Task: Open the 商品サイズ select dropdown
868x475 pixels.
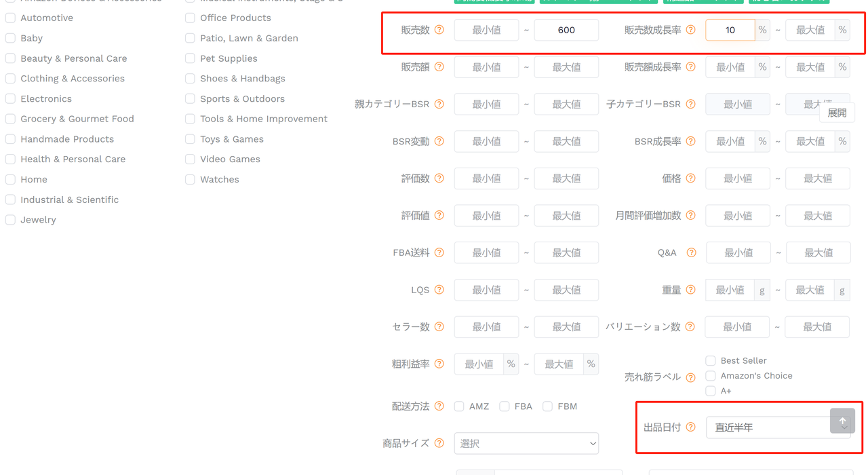Action: click(x=526, y=443)
